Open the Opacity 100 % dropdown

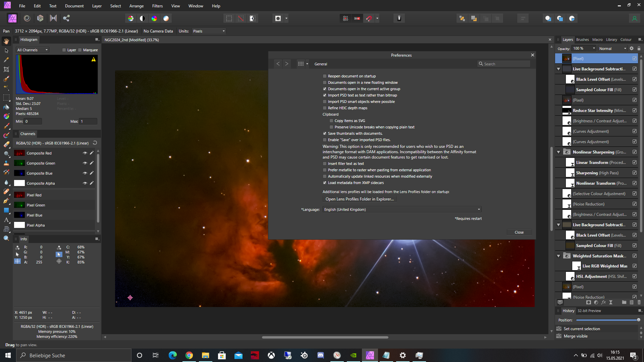[x=593, y=49]
